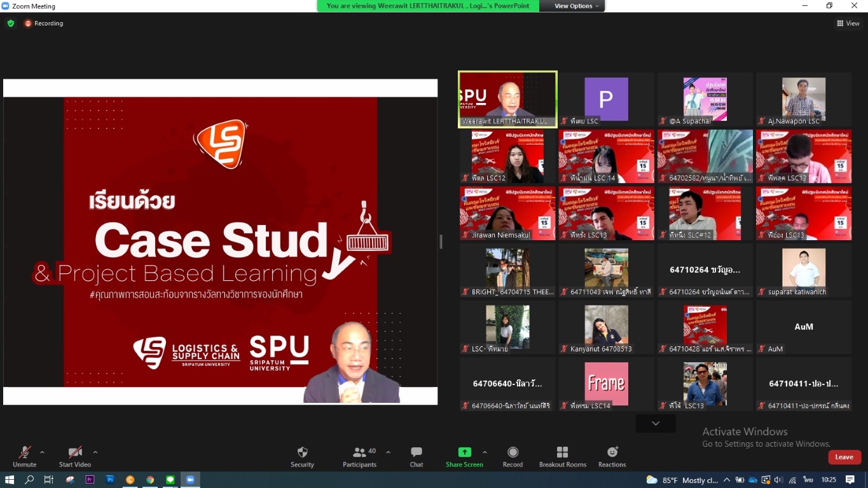Select the AuM participant tile
This screenshot has width=868, height=488.
[804, 327]
